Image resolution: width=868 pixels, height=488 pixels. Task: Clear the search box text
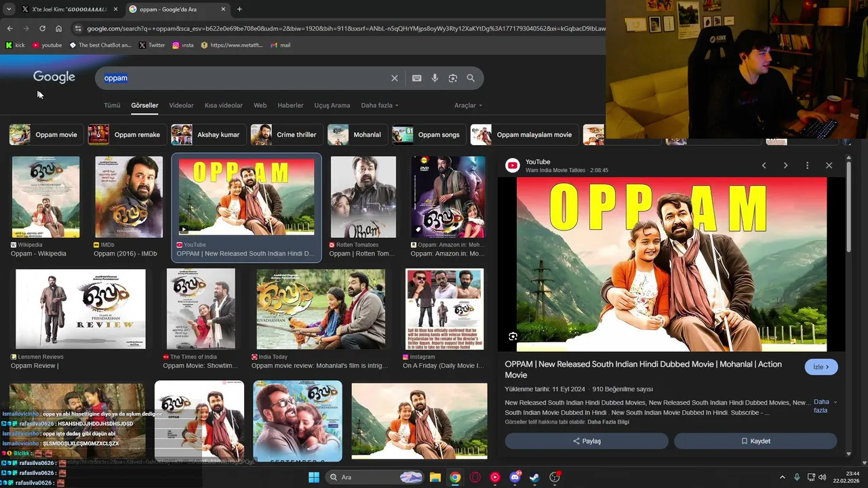(395, 78)
